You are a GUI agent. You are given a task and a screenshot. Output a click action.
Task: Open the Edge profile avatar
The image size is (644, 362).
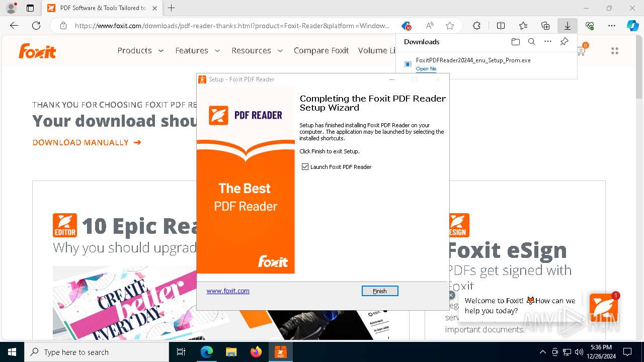[11, 8]
